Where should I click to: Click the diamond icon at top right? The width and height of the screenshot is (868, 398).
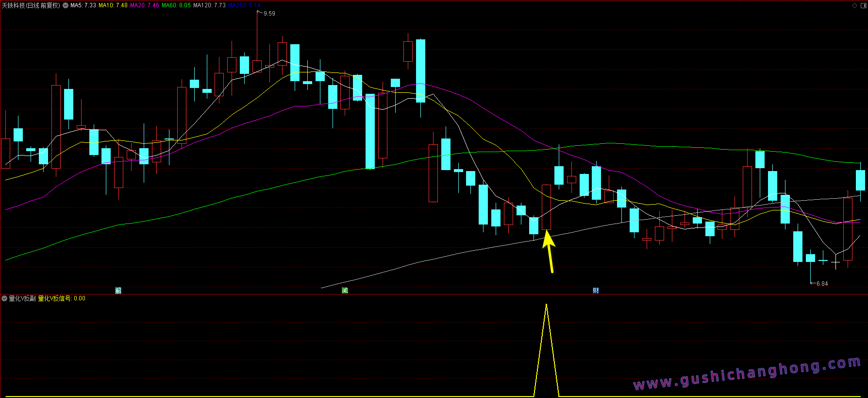(x=854, y=6)
